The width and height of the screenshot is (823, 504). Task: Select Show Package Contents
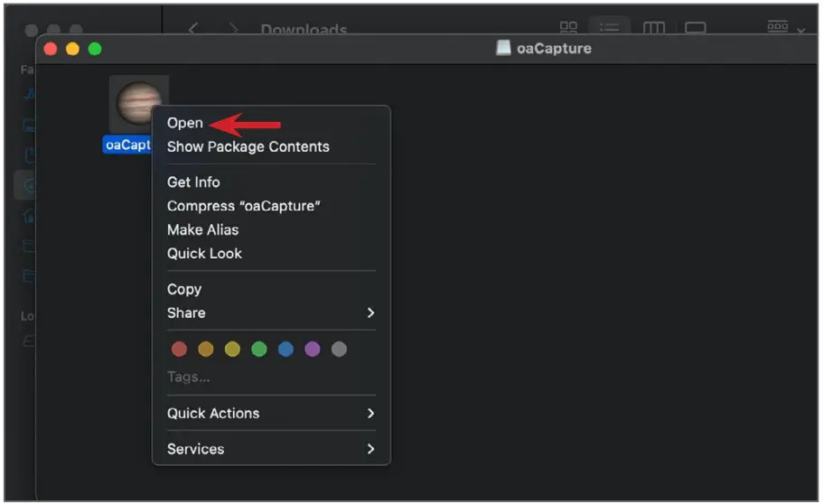point(248,146)
